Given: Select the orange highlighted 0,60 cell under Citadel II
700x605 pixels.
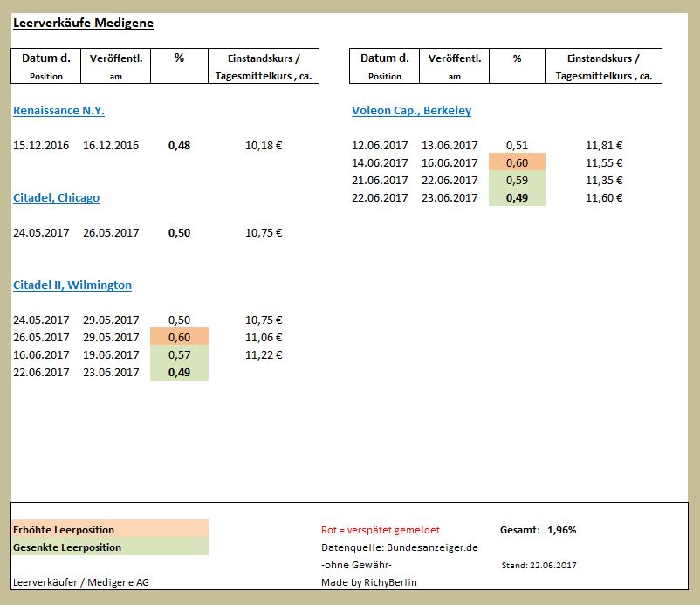Looking at the screenshot, I should 178,337.
